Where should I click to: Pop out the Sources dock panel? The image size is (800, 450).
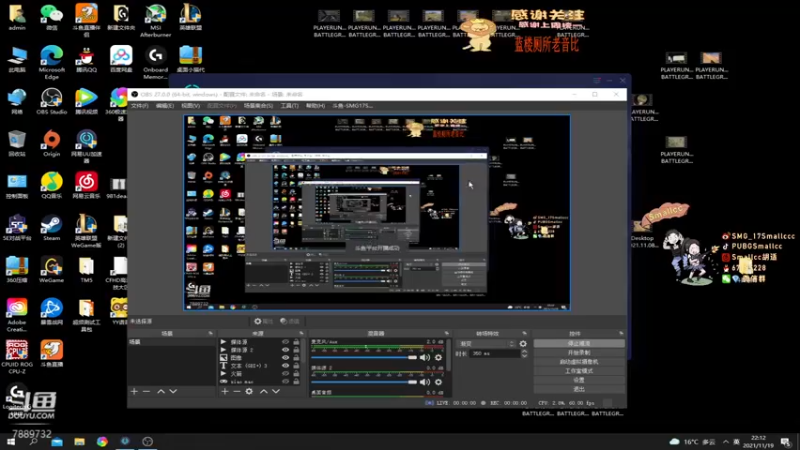coord(301,333)
